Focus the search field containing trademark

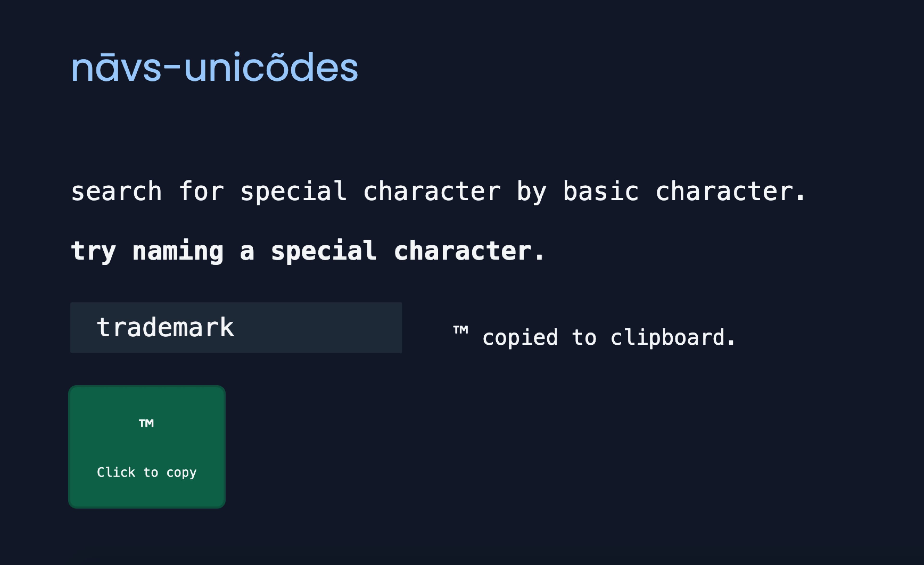(236, 328)
